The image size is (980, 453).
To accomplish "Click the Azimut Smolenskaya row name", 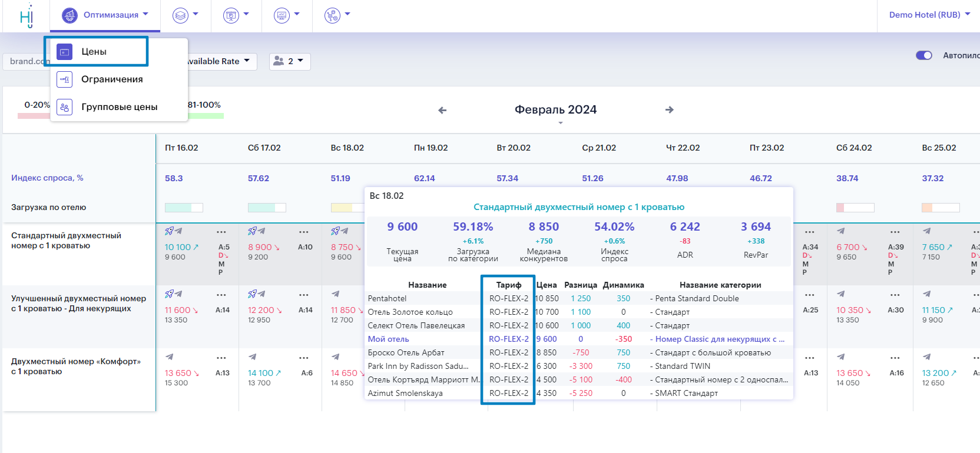I will click(405, 394).
